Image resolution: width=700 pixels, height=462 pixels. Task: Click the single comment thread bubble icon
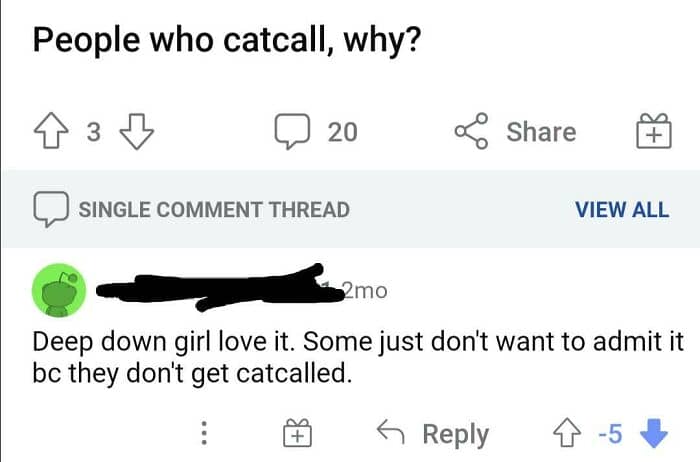pyautogui.click(x=49, y=209)
